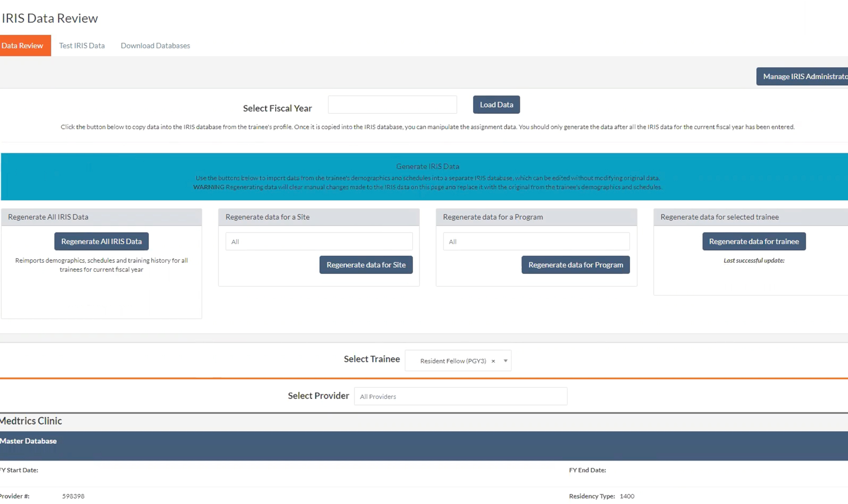Click the Resident Fellow (PGY3) selection text
Viewport: 848px width, 504px height.
tap(453, 361)
